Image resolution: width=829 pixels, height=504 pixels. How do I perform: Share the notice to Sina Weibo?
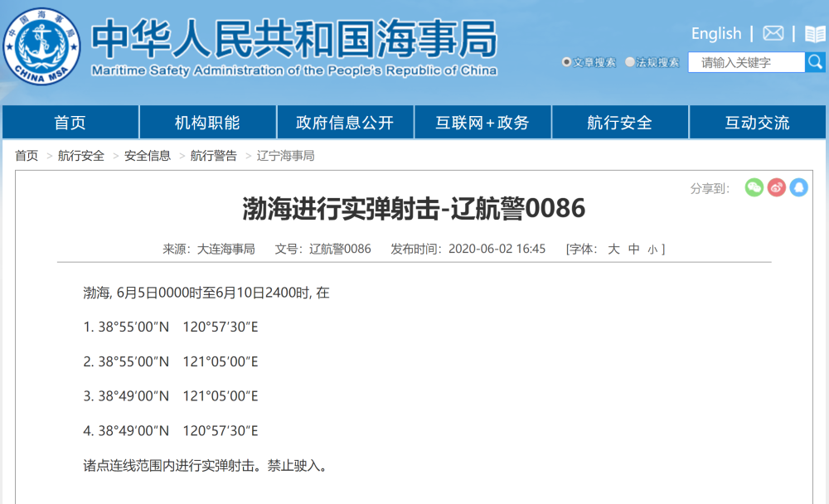click(x=776, y=188)
